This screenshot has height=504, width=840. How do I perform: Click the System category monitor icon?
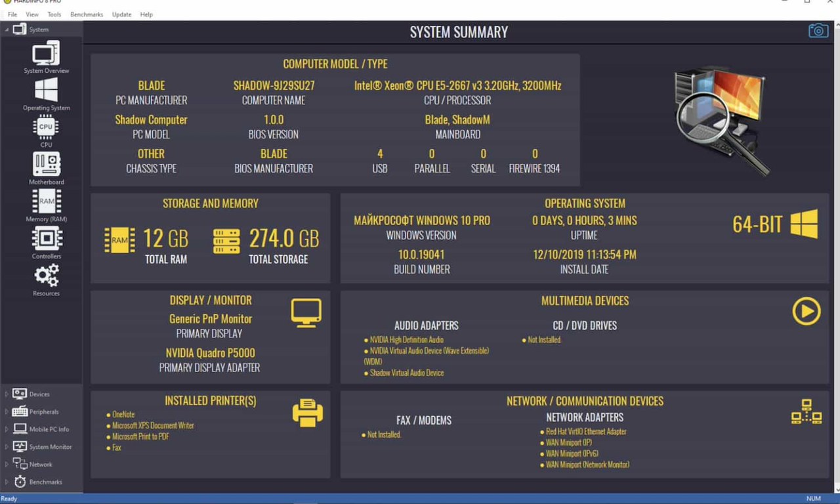coord(20,29)
